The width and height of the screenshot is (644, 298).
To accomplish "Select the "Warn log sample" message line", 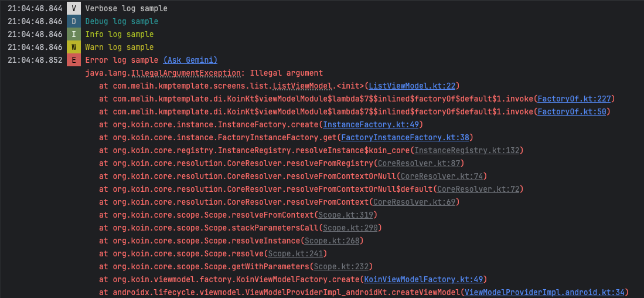I will pos(120,48).
